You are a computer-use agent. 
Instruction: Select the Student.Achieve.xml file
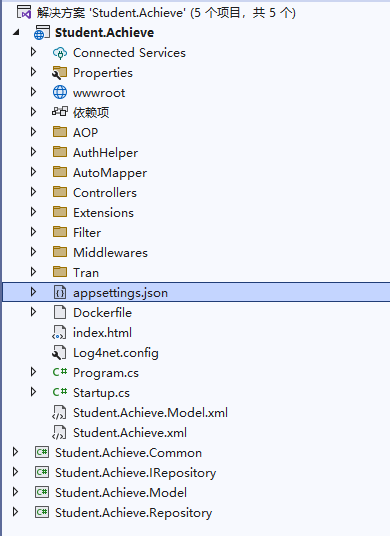click(x=130, y=433)
